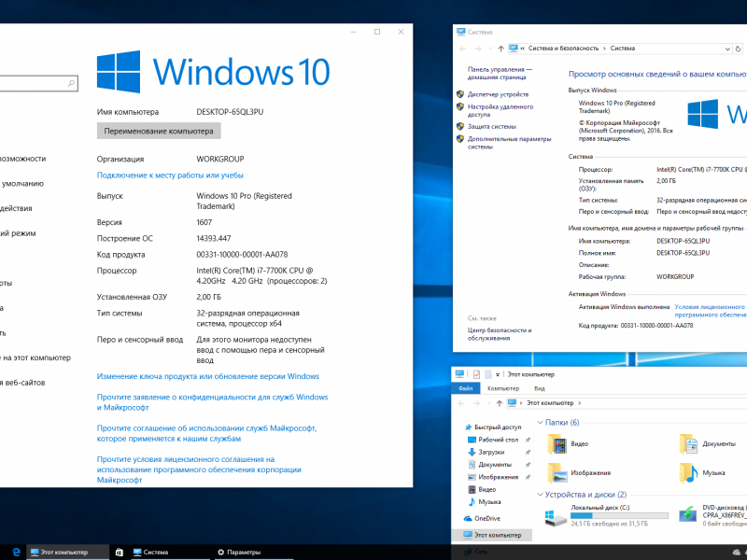Click Back arrow in System window
The image size is (747, 560).
(462, 49)
